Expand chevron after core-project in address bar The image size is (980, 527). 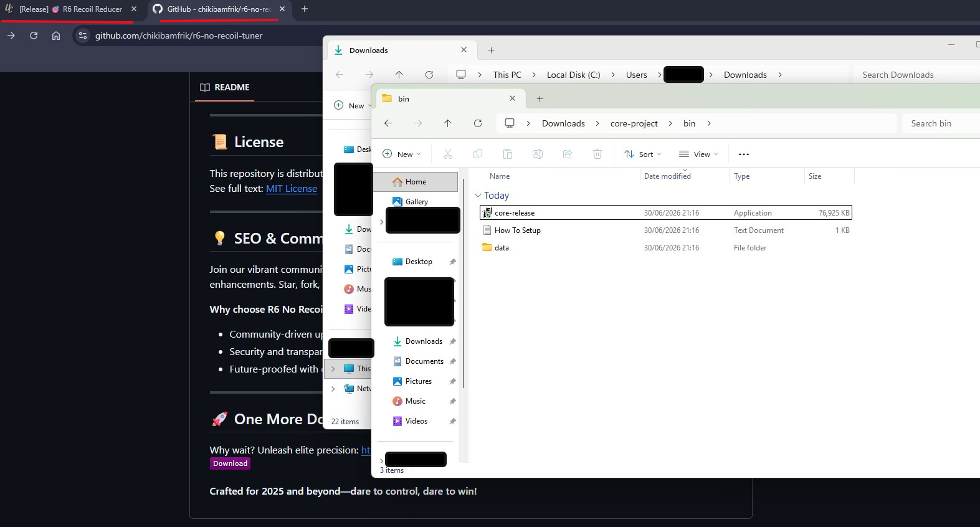click(x=670, y=123)
